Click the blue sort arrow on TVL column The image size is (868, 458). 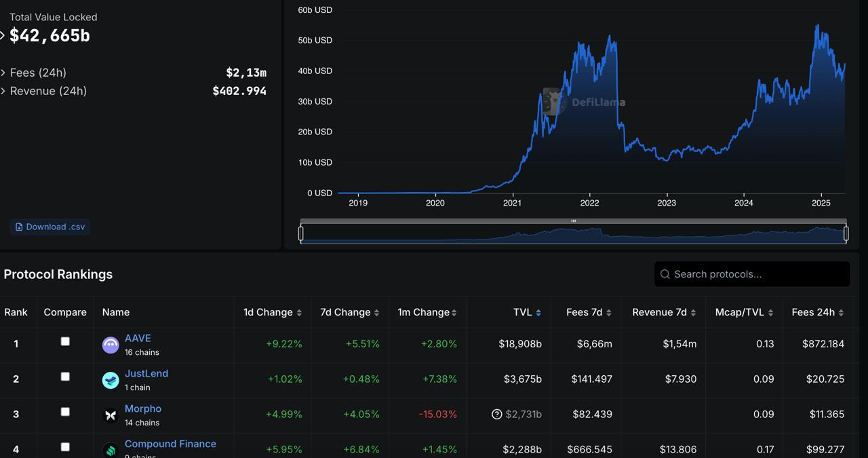coord(538,313)
